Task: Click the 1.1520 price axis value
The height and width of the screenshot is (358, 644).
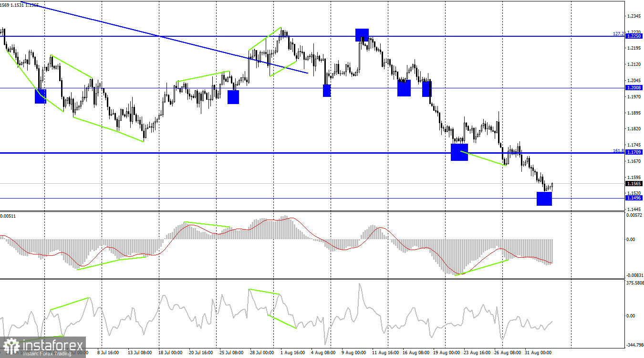Action: [634, 193]
